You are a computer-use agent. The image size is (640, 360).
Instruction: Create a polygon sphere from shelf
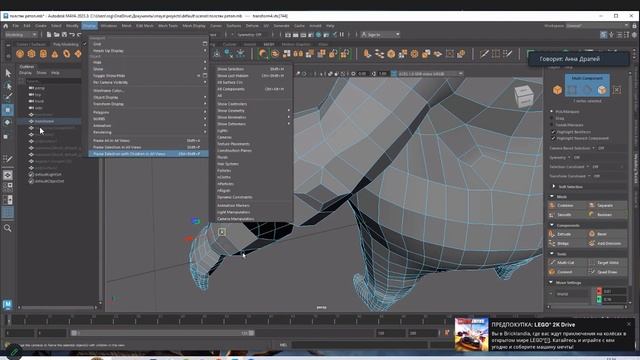pos(20,54)
